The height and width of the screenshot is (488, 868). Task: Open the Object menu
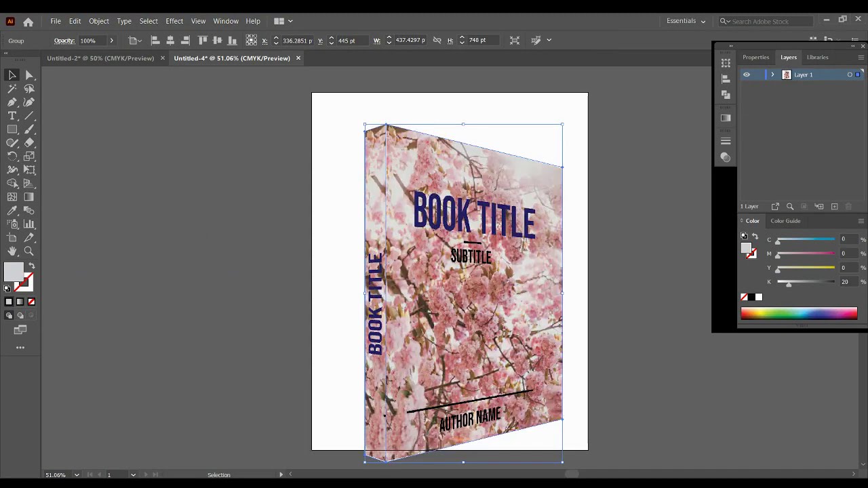tap(99, 21)
